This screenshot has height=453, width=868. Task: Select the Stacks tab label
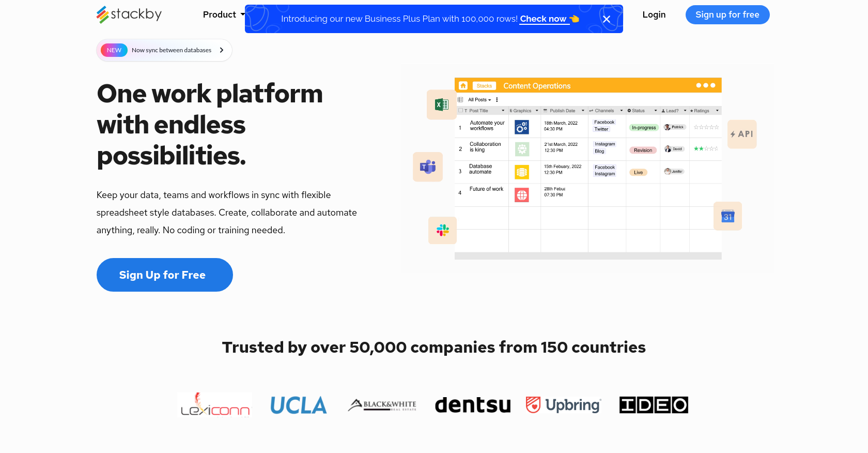coord(484,86)
